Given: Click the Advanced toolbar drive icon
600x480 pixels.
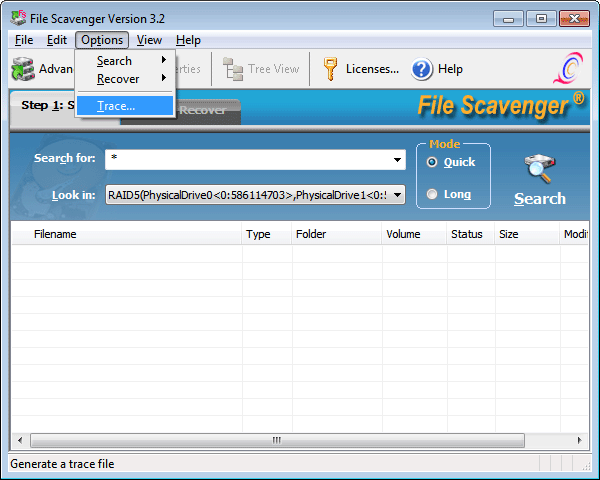Looking at the screenshot, I should click(23, 69).
